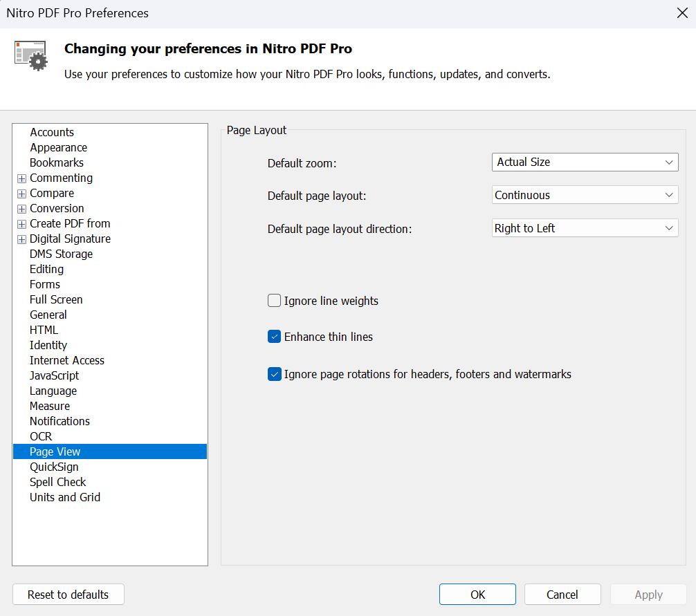696x616 pixels.
Task: Click the Reset to defaults button
Action: coord(68,595)
